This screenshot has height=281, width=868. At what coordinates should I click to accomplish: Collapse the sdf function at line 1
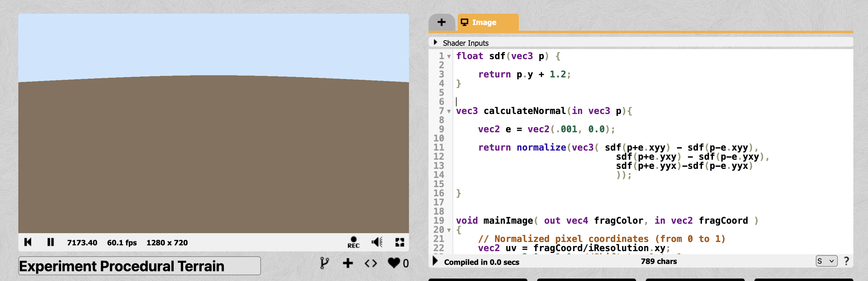tap(449, 57)
